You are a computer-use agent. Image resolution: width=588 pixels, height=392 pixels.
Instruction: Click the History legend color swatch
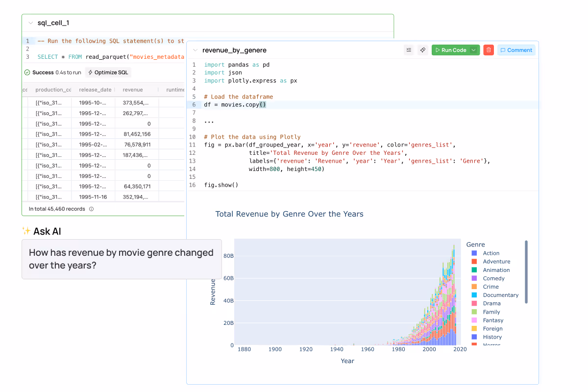pos(474,337)
